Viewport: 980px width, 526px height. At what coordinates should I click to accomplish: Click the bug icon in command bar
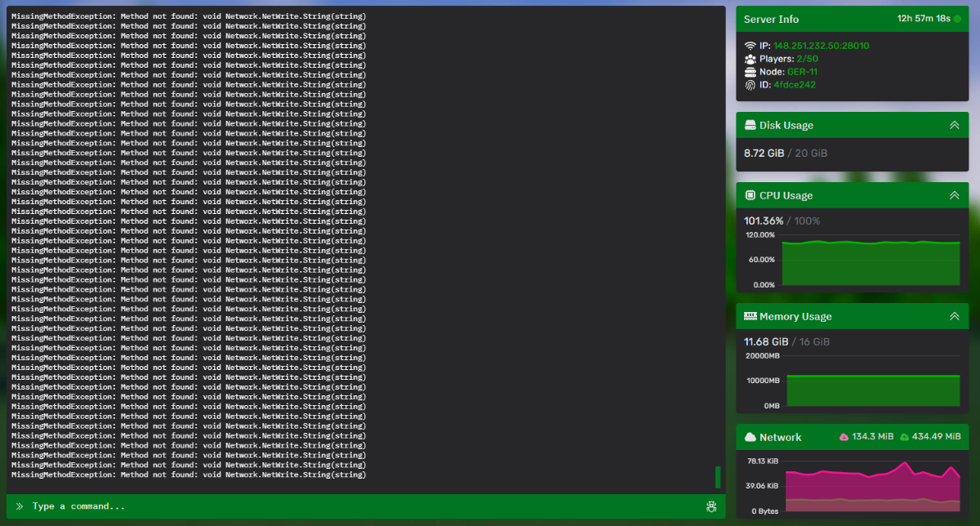[711, 506]
